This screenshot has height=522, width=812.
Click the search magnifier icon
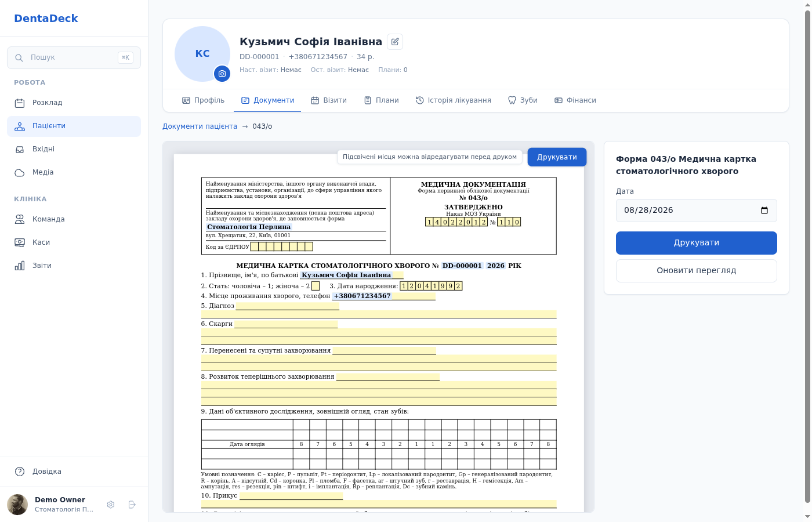coord(19,58)
